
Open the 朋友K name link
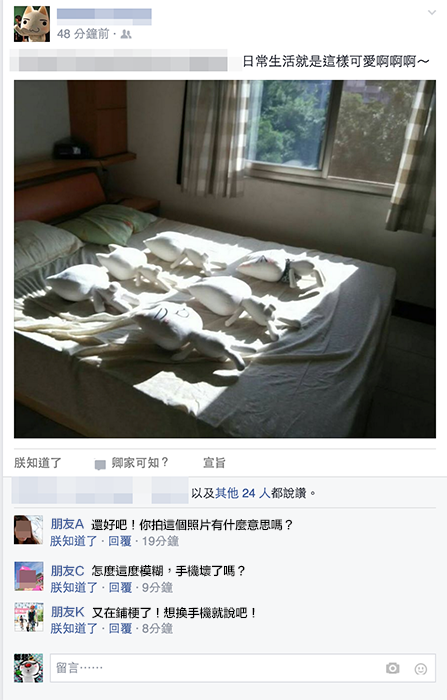click(x=67, y=612)
